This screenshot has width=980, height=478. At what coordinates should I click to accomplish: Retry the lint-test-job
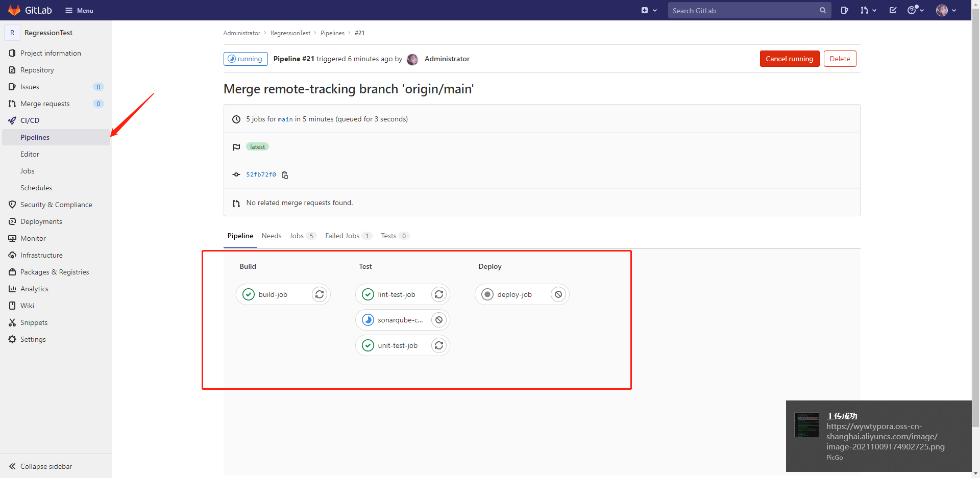(x=439, y=294)
